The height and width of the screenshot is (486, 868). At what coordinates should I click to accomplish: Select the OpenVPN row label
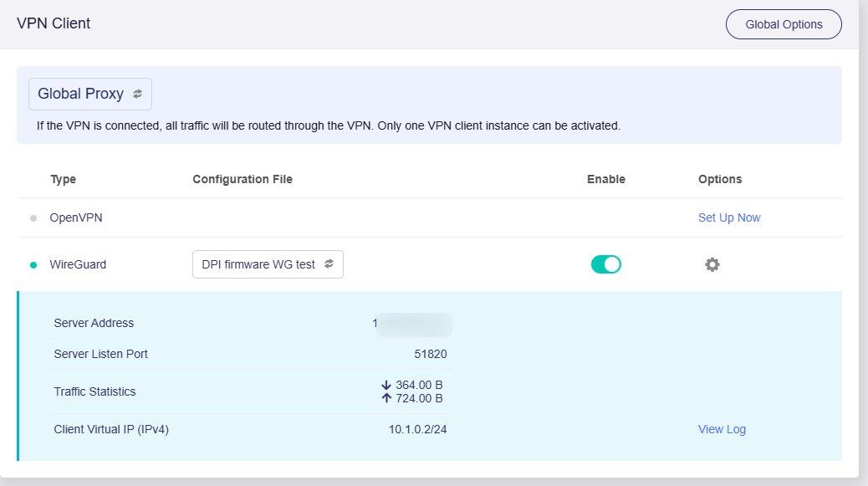coord(76,217)
